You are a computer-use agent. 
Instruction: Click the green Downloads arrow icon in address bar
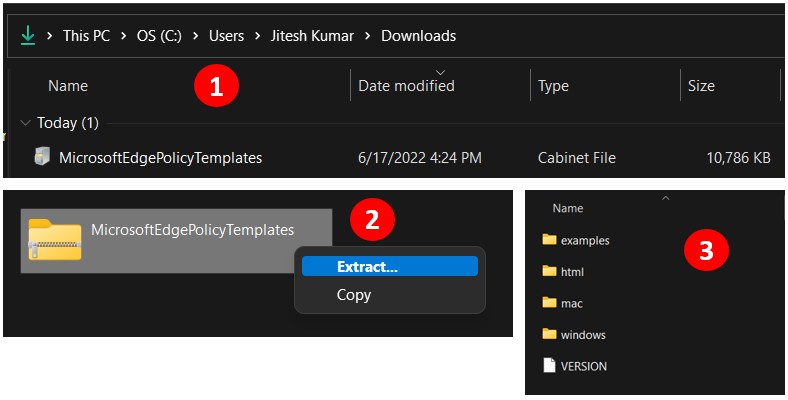pyautogui.click(x=28, y=36)
